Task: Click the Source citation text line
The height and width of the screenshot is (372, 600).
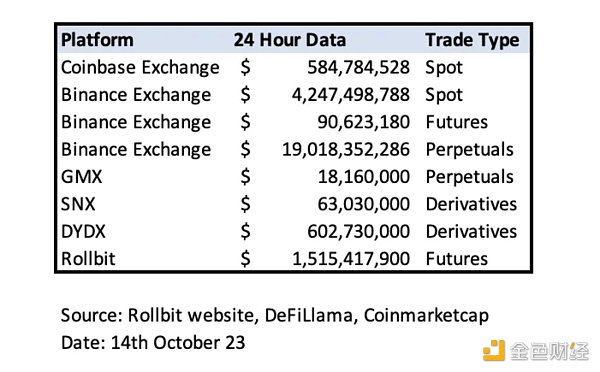Action: 275,316
